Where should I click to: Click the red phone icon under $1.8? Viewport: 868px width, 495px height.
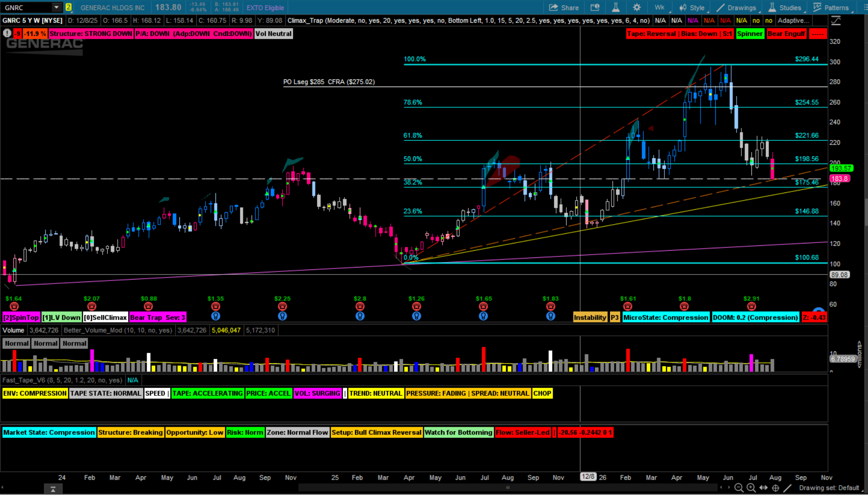[x=684, y=306]
